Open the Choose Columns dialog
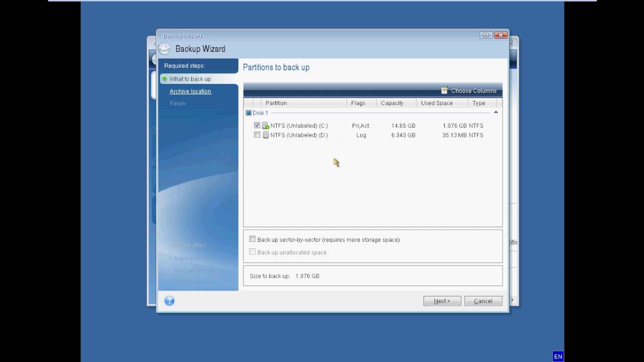This screenshot has height=362, width=644. tap(469, 90)
